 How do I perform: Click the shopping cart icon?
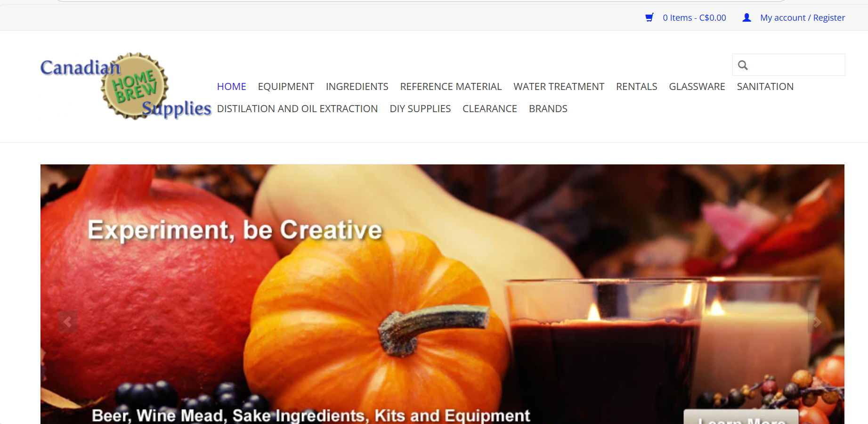(649, 17)
